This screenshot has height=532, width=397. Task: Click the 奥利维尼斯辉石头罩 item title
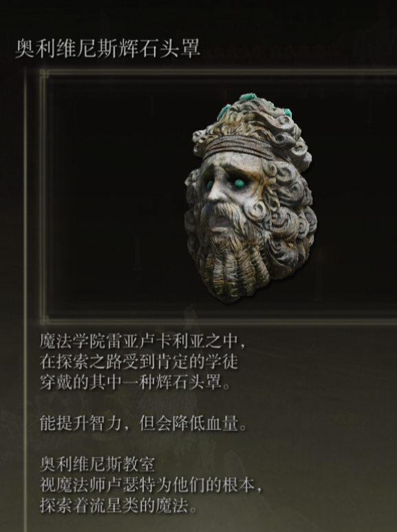pyautogui.click(x=108, y=48)
